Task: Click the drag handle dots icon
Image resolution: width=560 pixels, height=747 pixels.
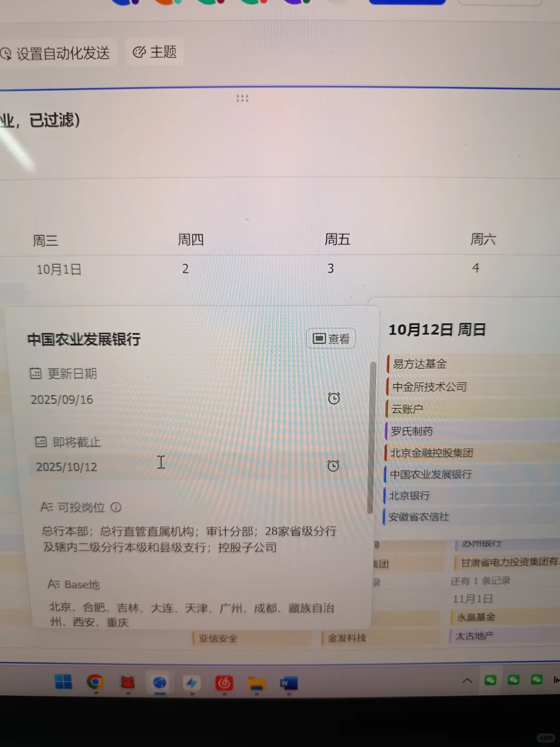Action: pos(242,98)
